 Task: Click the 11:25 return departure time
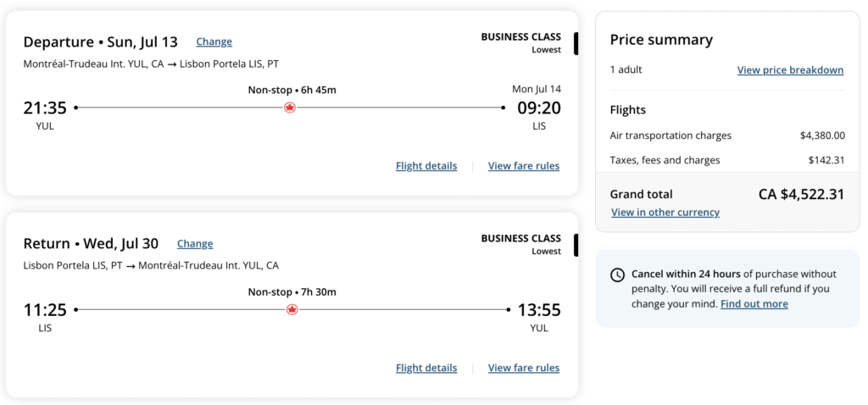click(x=45, y=310)
